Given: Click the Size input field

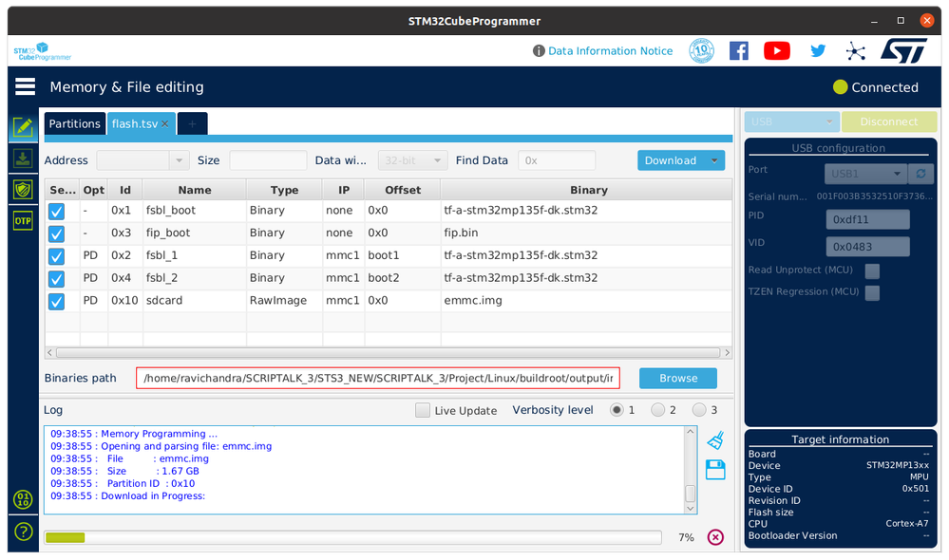Looking at the screenshot, I should (268, 160).
